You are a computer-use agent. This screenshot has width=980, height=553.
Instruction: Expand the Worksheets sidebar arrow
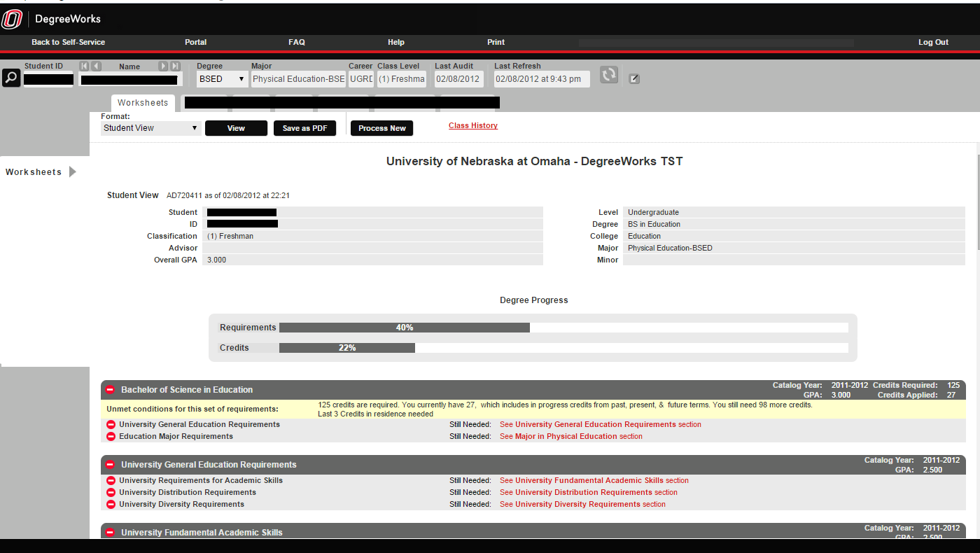pos(73,172)
